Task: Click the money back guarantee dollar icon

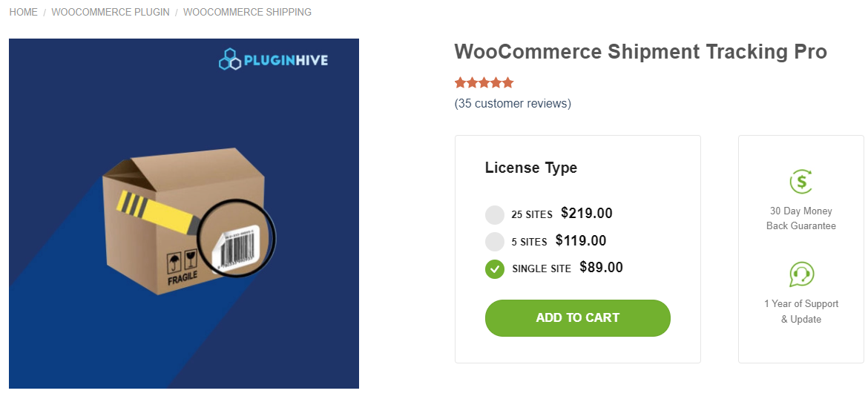Action: point(801,182)
